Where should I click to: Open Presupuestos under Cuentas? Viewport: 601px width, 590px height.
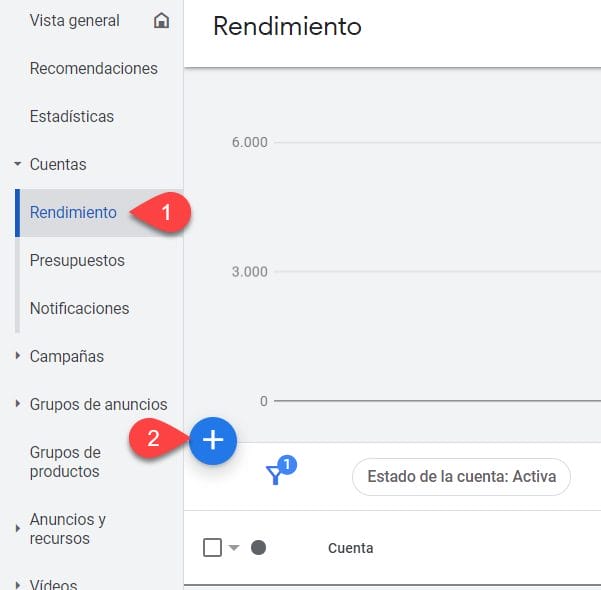(77, 260)
